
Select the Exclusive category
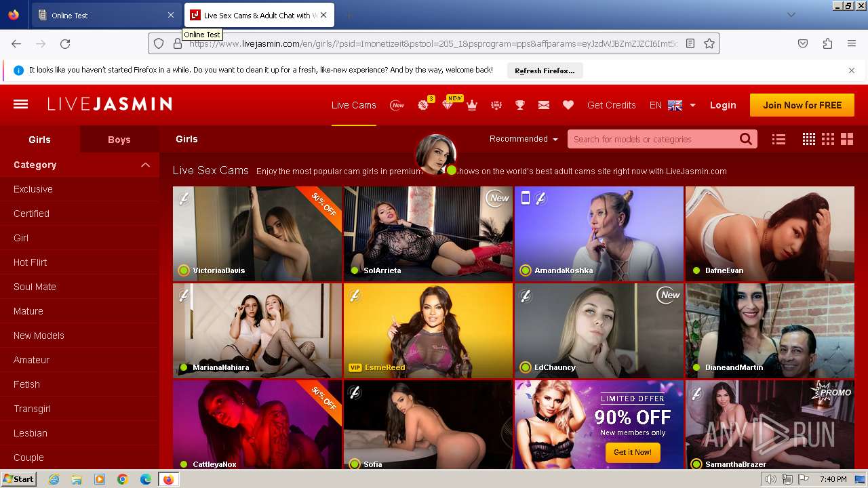[x=33, y=189]
